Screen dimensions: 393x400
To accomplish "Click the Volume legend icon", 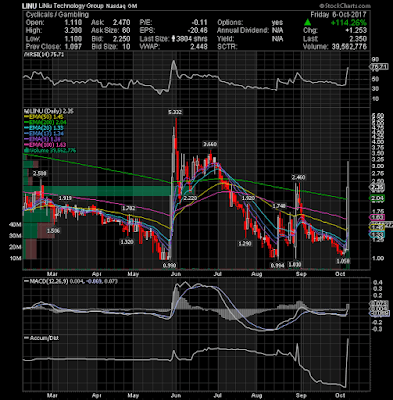I will [x=25, y=151].
